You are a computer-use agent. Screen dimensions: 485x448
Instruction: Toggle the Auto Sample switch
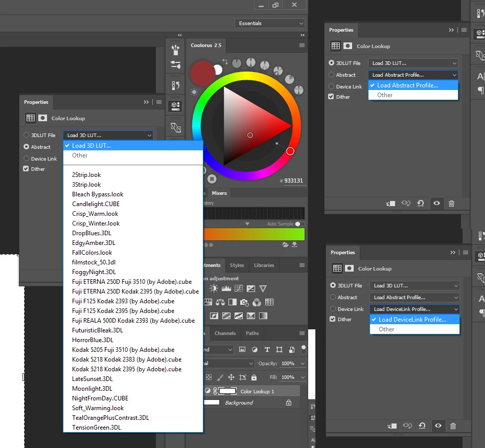299,224
